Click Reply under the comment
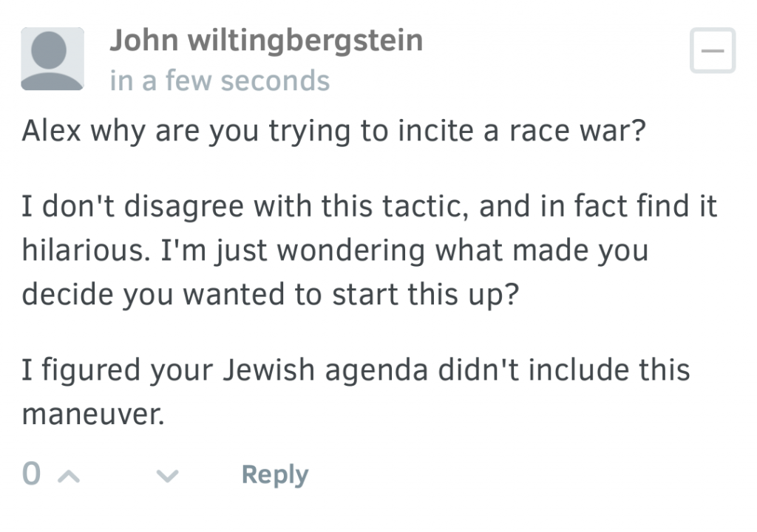Viewport: 757px width, 532px height. (x=274, y=475)
